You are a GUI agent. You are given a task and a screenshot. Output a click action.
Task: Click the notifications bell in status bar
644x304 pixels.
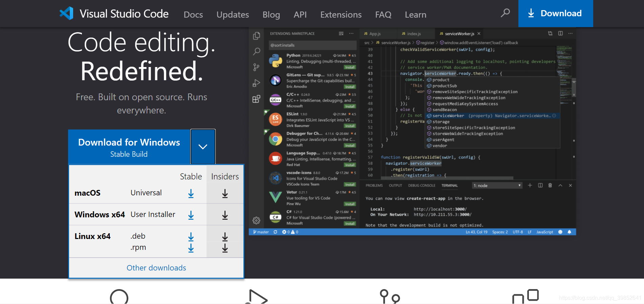pos(570,232)
